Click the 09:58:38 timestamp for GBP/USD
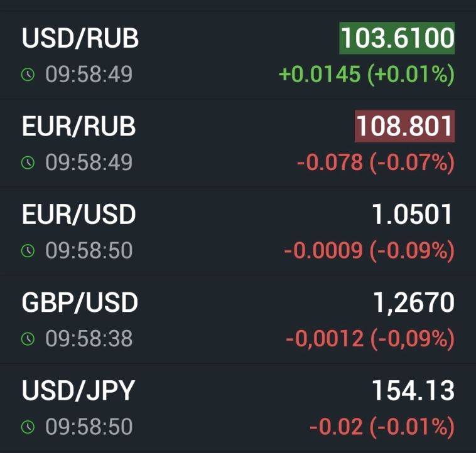Viewport: 476px width, 453px height. coord(89,339)
